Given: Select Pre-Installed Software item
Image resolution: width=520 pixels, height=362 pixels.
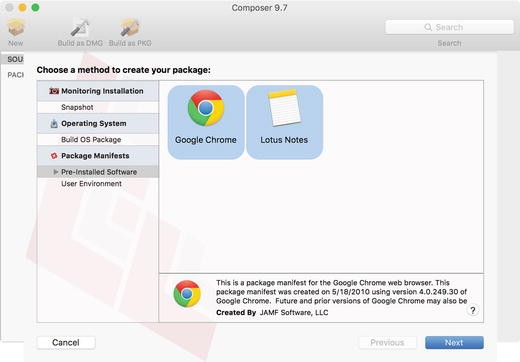Looking at the screenshot, I should coord(98,172).
